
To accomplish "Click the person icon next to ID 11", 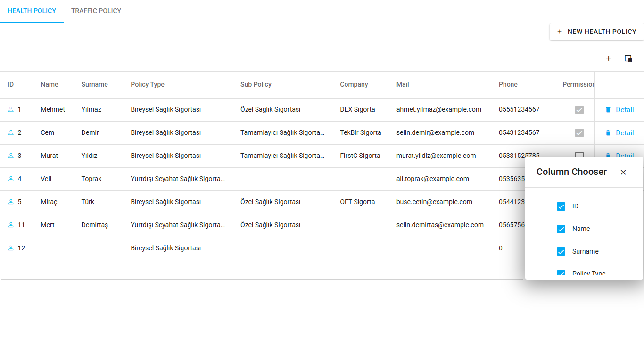I will [x=11, y=225].
